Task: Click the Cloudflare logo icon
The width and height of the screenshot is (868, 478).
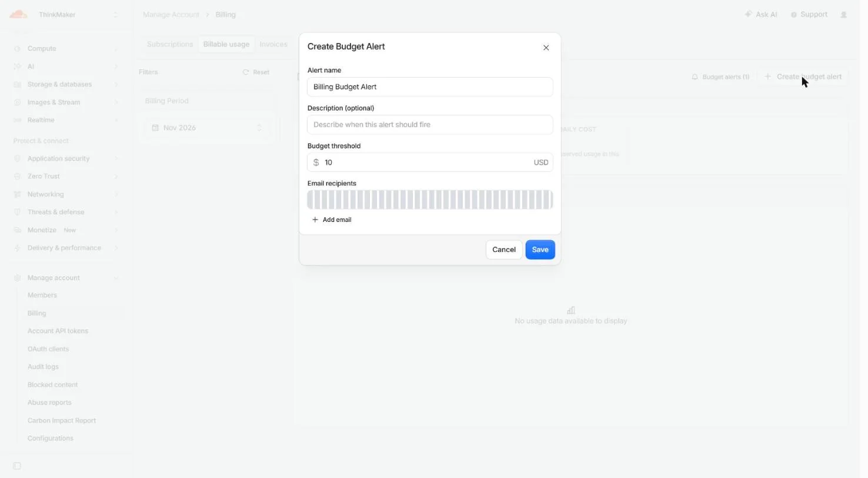Action: 18,15
